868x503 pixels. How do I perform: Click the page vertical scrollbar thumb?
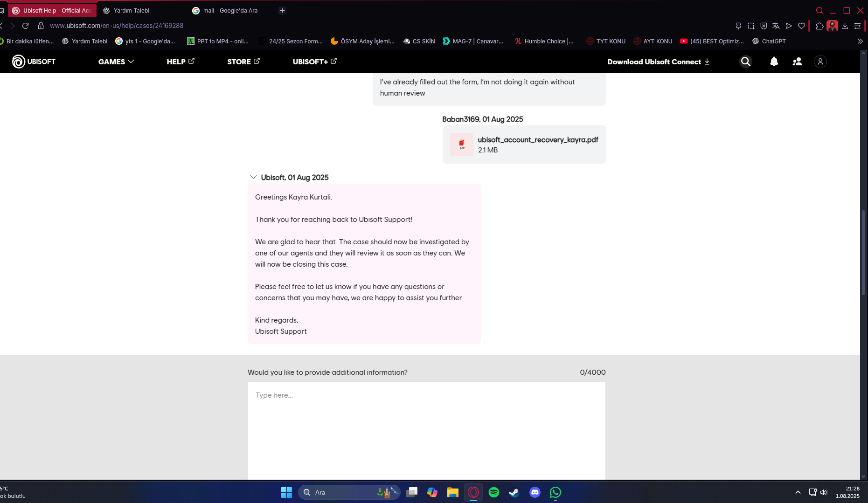864,252
